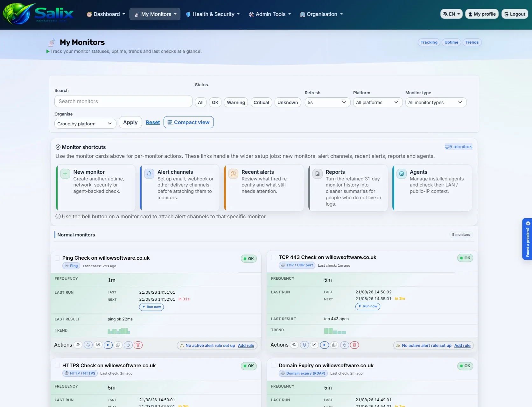Viewport: 532px width, 407px height.
Task: Open the Health & Security menu
Action: [213, 14]
